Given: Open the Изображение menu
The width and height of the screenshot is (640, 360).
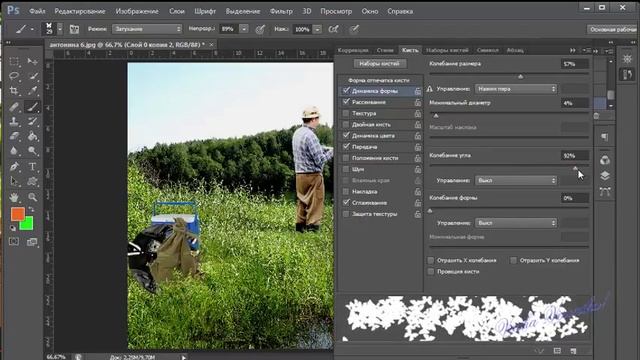Looking at the screenshot, I should [137, 11].
